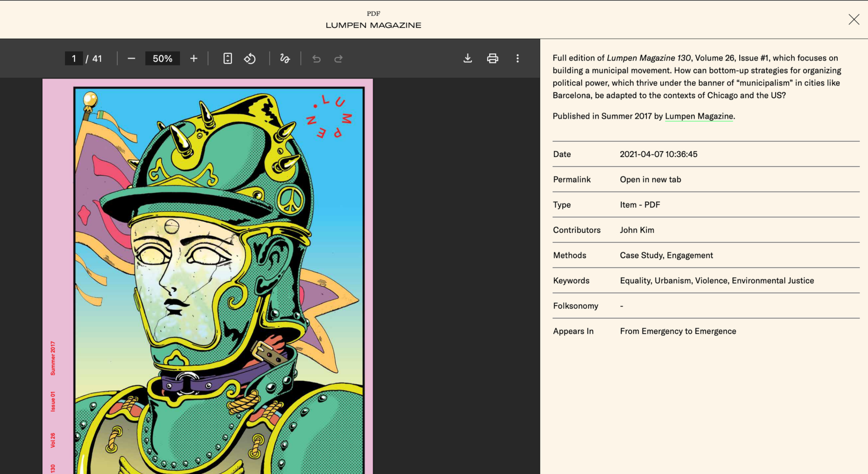Click the Item - PDF type value

[x=640, y=205]
